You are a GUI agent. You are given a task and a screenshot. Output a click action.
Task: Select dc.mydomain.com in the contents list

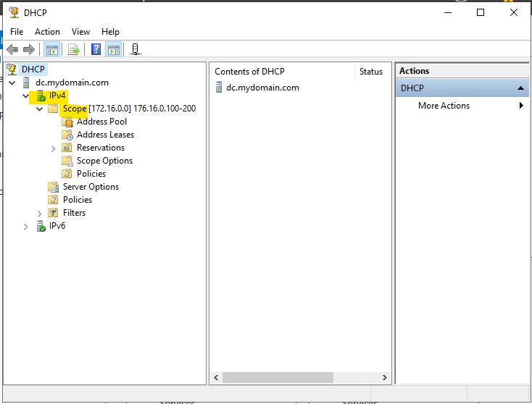click(x=262, y=88)
